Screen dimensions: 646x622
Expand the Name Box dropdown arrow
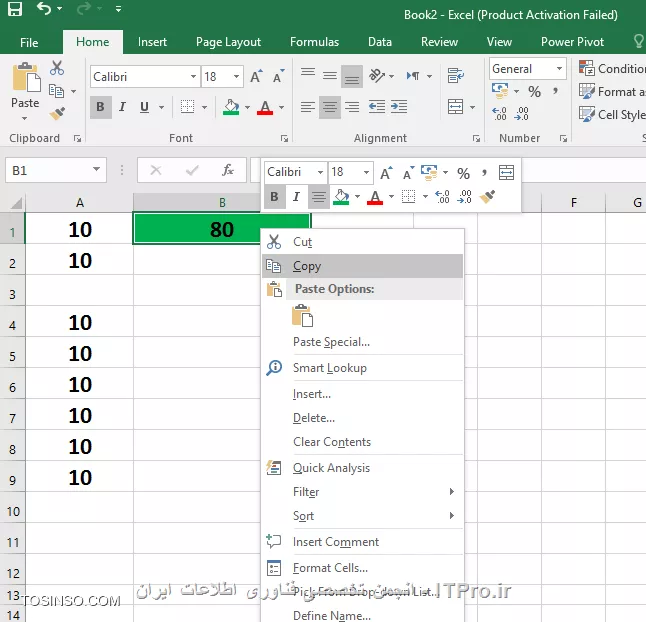point(96,169)
